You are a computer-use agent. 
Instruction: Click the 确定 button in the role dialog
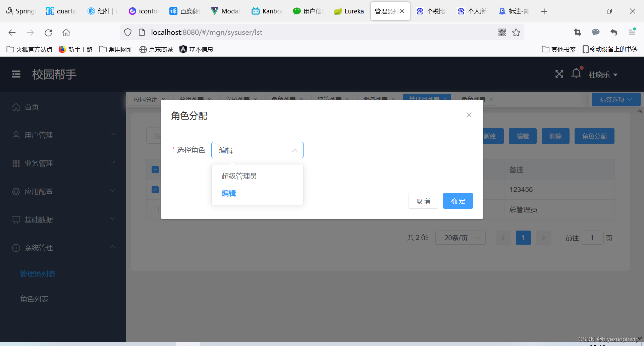pyautogui.click(x=458, y=201)
